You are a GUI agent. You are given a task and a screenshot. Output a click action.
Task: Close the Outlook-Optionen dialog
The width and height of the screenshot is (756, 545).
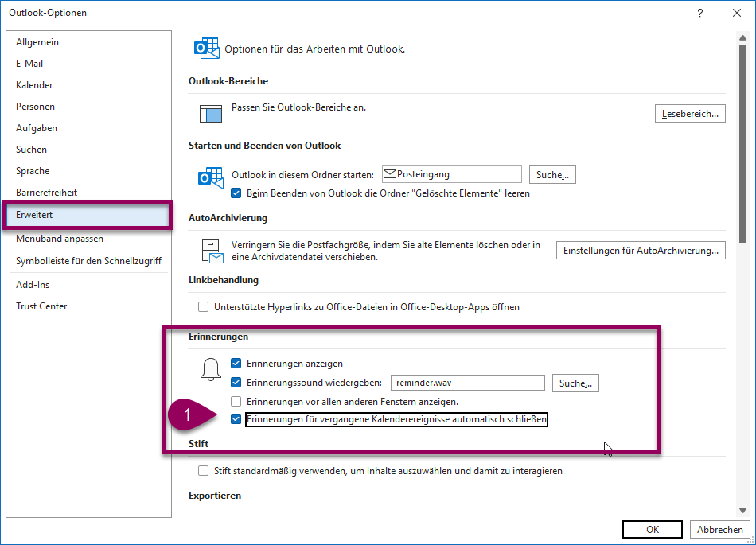[737, 13]
